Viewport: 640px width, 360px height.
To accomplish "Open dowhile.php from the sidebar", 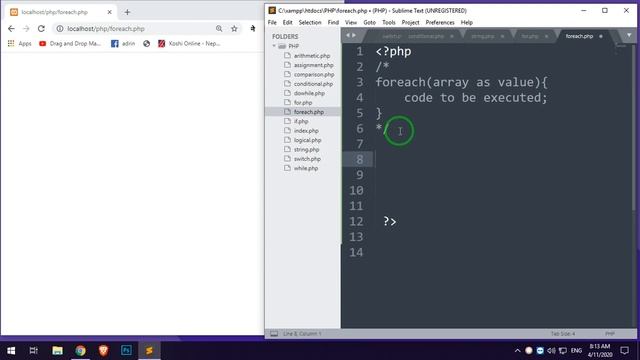I will (309, 93).
